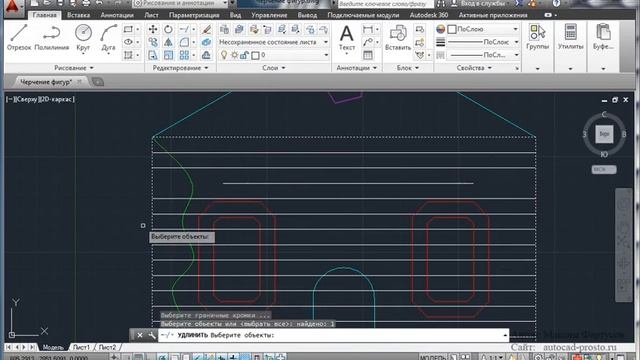The height and width of the screenshot is (360, 640).
Task: Switch to the Вывод ribbon tab
Action: (307, 15)
